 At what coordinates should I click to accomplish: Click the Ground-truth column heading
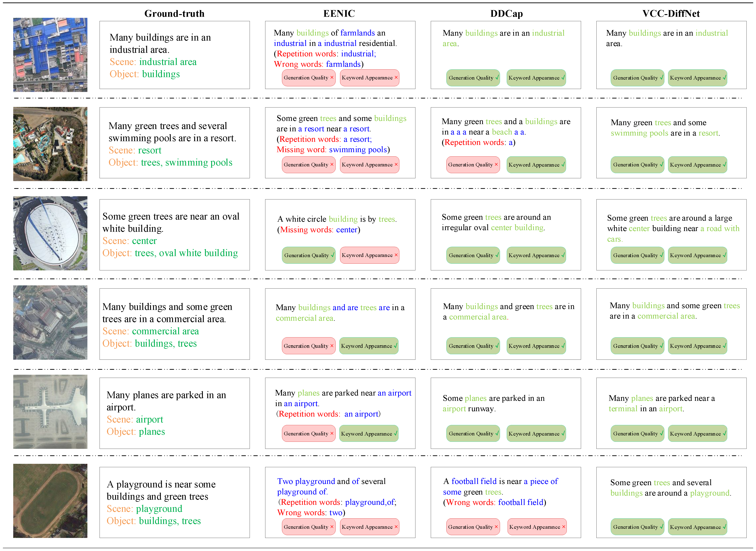[174, 13]
